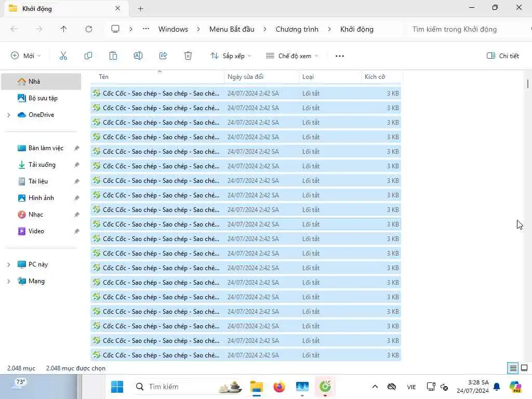Screen dimensions: 532x399
Task: Sort by the Loại column header
Action: 330,77
